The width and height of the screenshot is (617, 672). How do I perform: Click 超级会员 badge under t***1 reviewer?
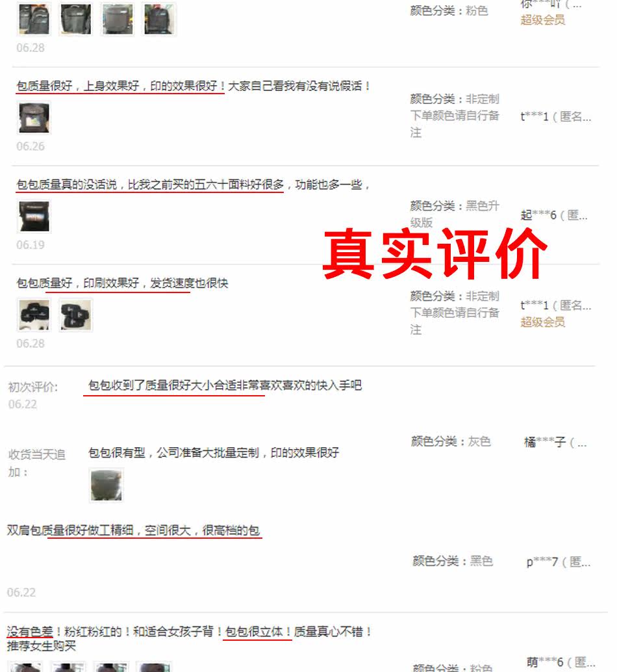(542, 322)
